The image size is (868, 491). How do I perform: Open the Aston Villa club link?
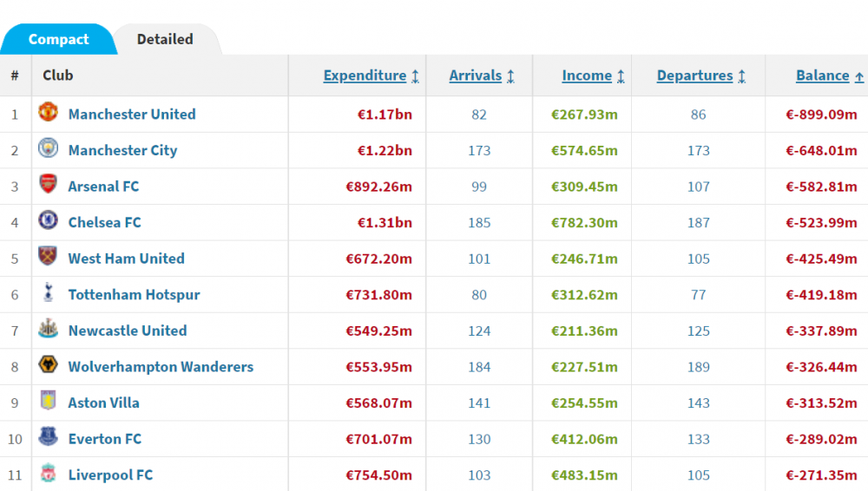103,403
